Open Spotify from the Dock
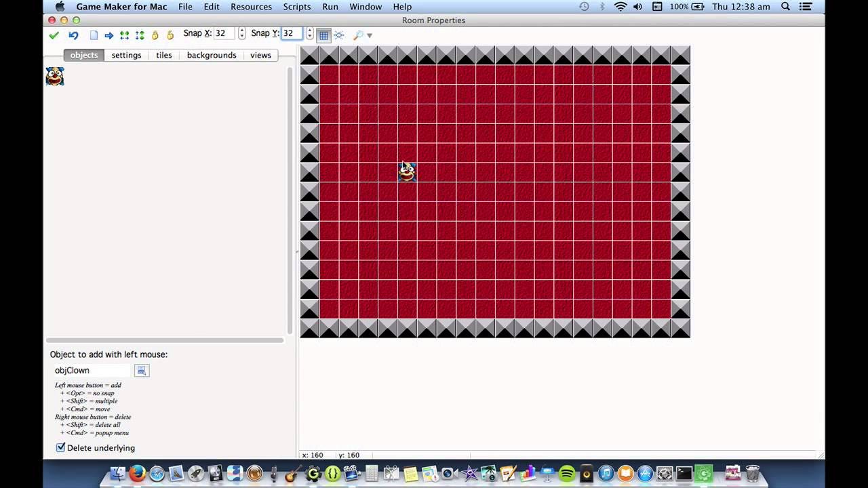The image size is (868, 488). pyautogui.click(x=567, y=473)
